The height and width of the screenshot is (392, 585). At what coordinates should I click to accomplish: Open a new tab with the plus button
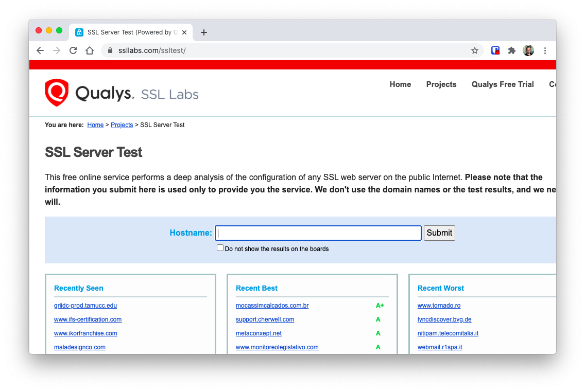click(x=204, y=32)
